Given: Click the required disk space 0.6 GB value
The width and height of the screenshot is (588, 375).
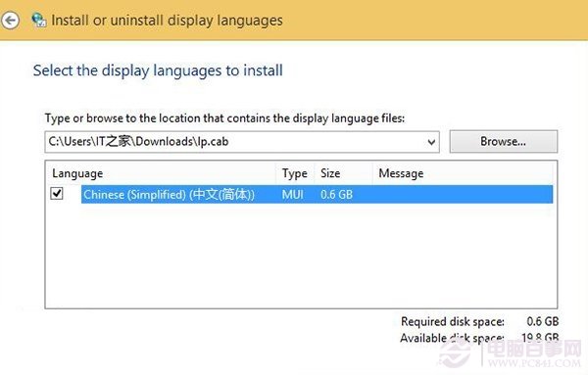Looking at the screenshot, I should (543, 321).
